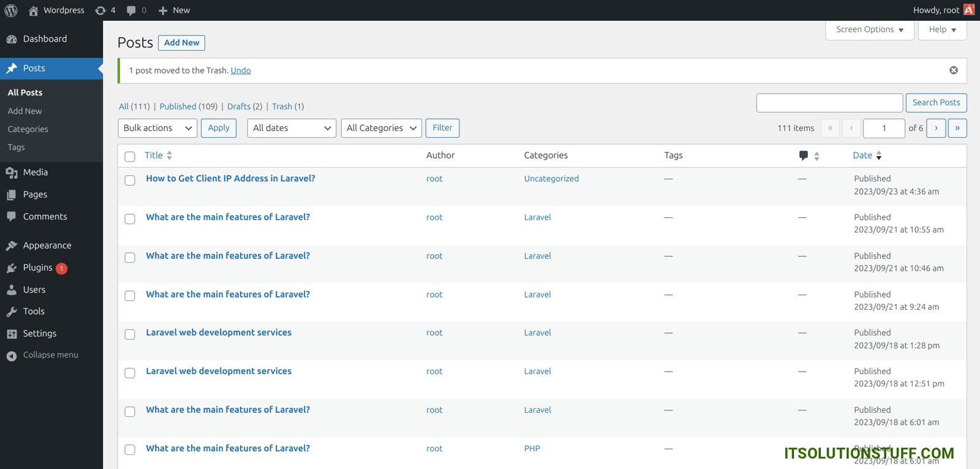Expand the Screen Options tab
This screenshot has width=980, height=469.
point(869,29)
